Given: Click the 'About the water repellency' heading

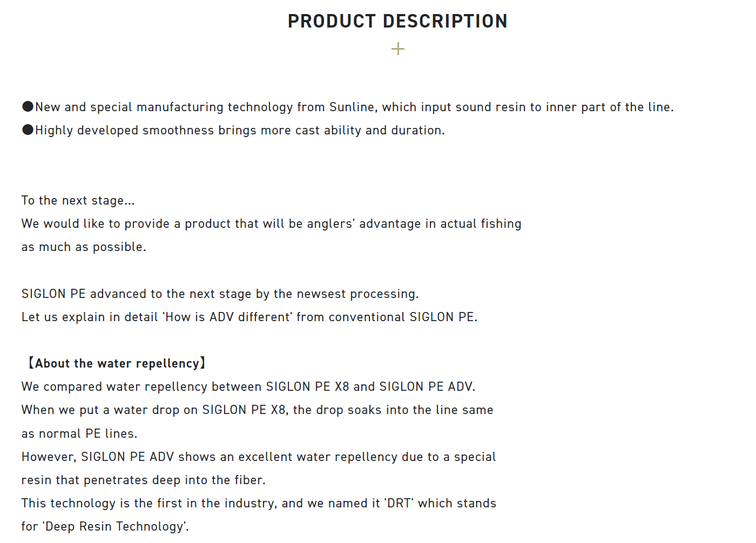Looking at the screenshot, I should click(116, 363).
